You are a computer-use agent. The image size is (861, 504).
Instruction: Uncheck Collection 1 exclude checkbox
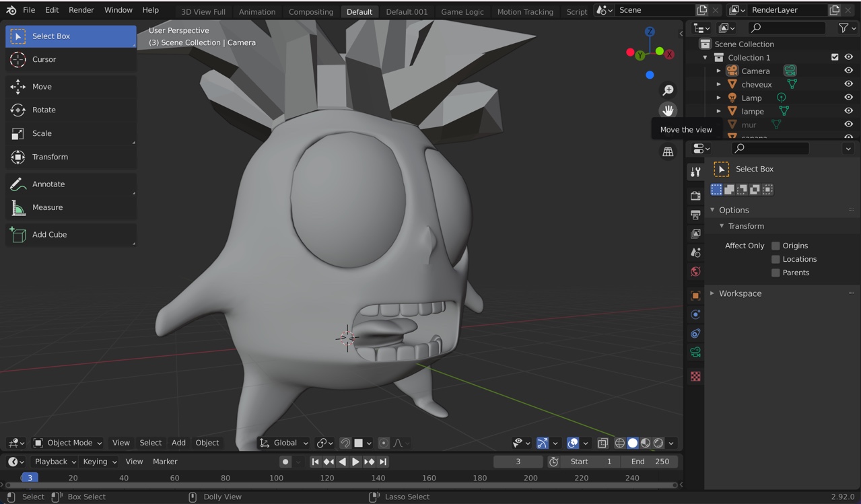(835, 57)
